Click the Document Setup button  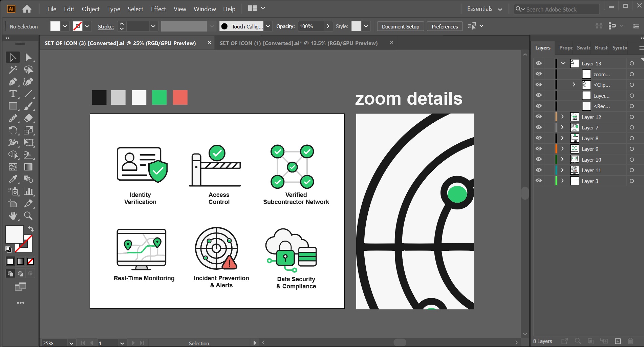[x=400, y=26]
